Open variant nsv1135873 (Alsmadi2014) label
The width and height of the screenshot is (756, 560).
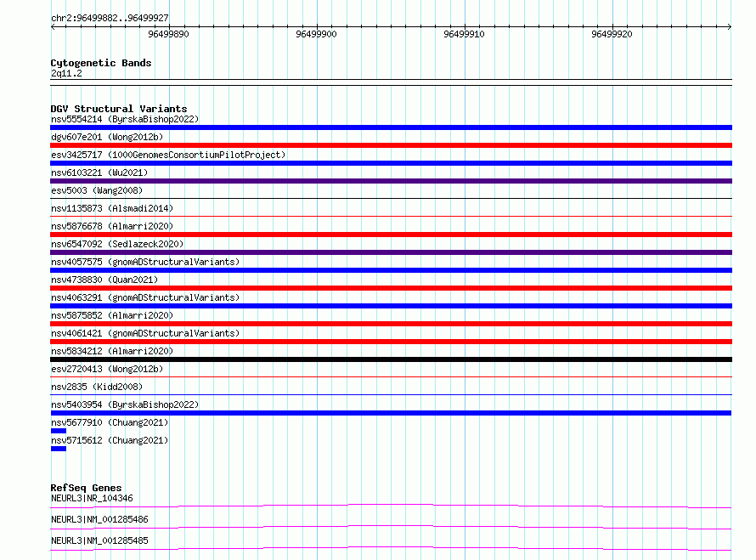(x=112, y=208)
